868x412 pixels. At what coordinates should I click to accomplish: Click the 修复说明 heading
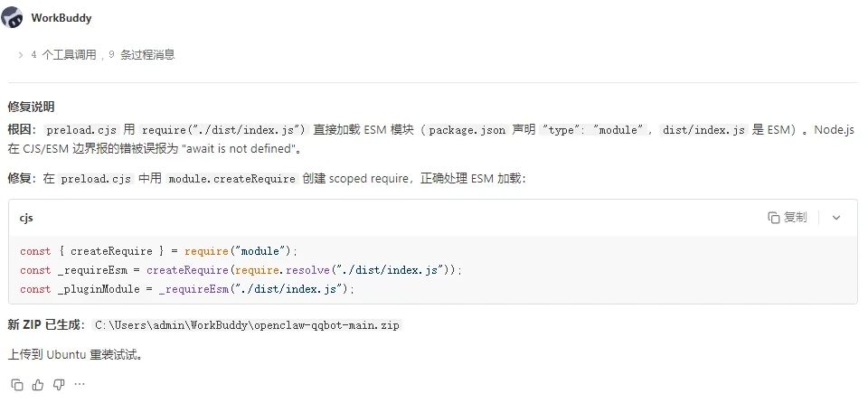[x=31, y=107]
